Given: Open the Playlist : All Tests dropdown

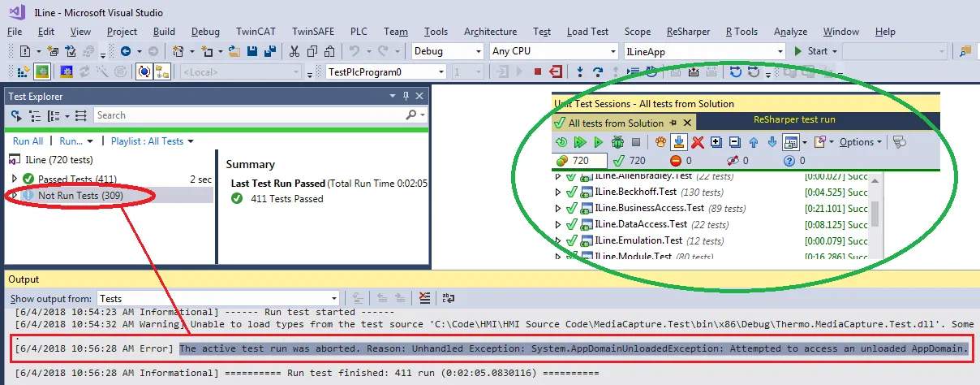Looking at the screenshot, I should pyautogui.click(x=153, y=141).
